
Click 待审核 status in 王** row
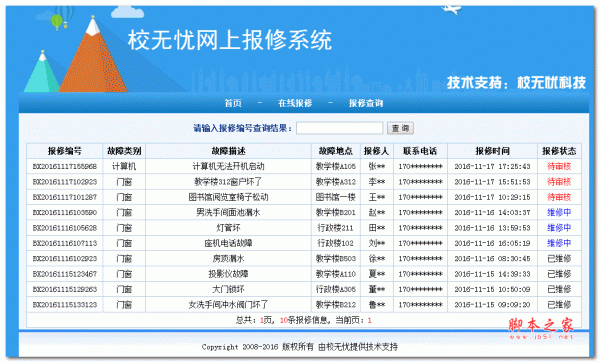click(x=559, y=197)
